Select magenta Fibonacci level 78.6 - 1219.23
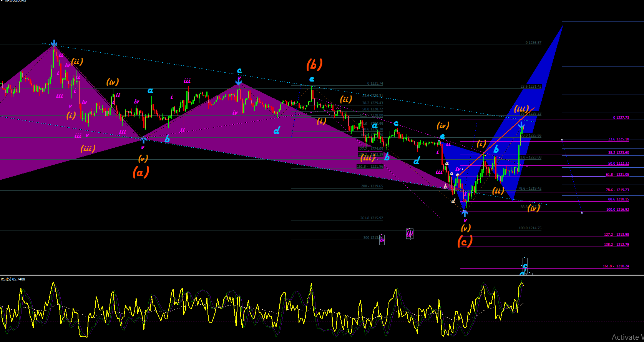This screenshot has height=342, width=644. [617, 190]
